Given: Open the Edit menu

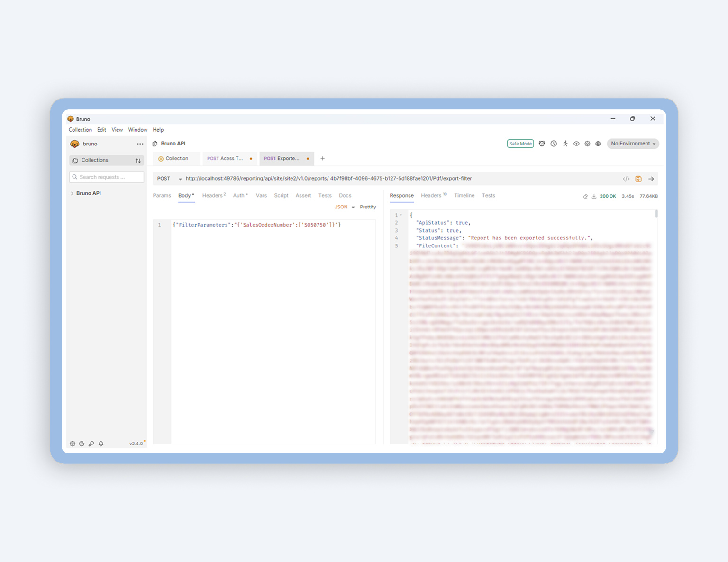Looking at the screenshot, I should [101, 130].
